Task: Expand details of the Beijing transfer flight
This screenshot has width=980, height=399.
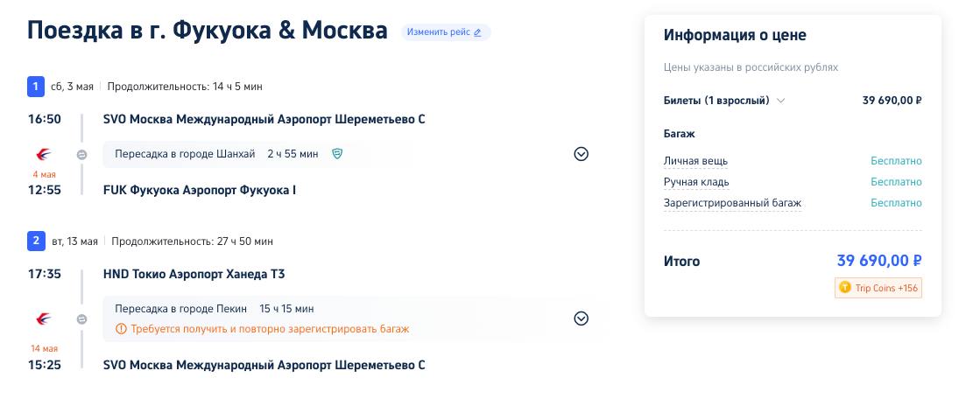Action: tap(582, 318)
